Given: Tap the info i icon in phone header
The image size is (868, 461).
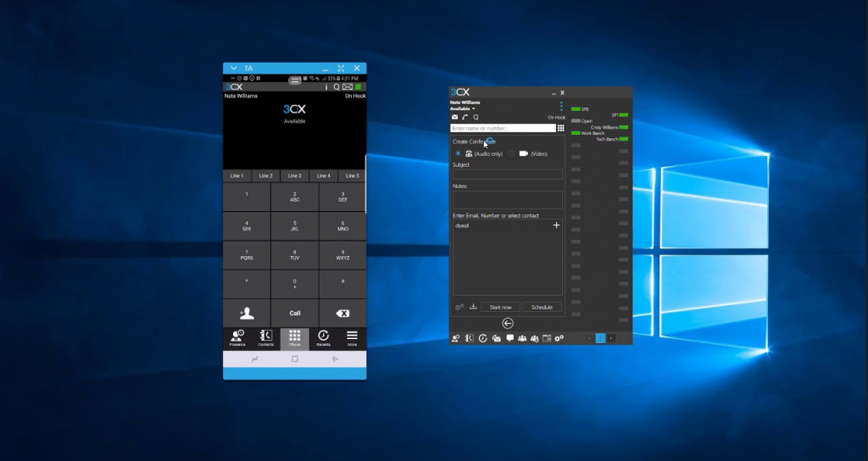Looking at the screenshot, I should point(326,87).
